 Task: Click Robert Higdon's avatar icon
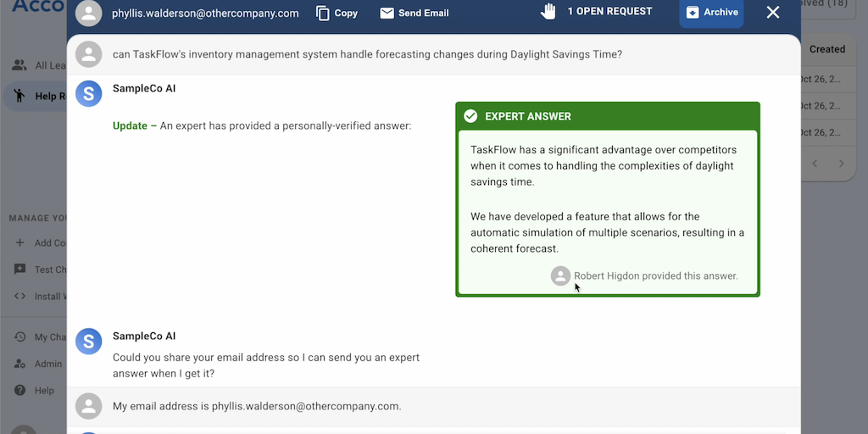560,275
